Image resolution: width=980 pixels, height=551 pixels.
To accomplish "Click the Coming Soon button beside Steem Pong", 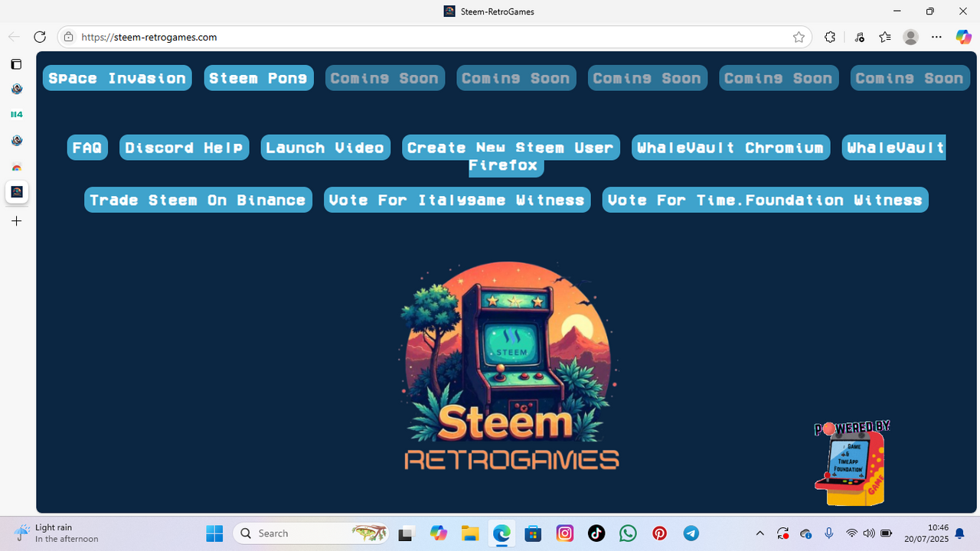I will 385,78.
